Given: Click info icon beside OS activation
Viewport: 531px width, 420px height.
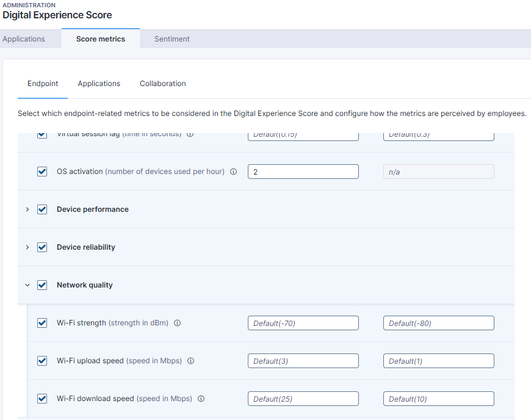Looking at the screenshot, I should (233, 172).
